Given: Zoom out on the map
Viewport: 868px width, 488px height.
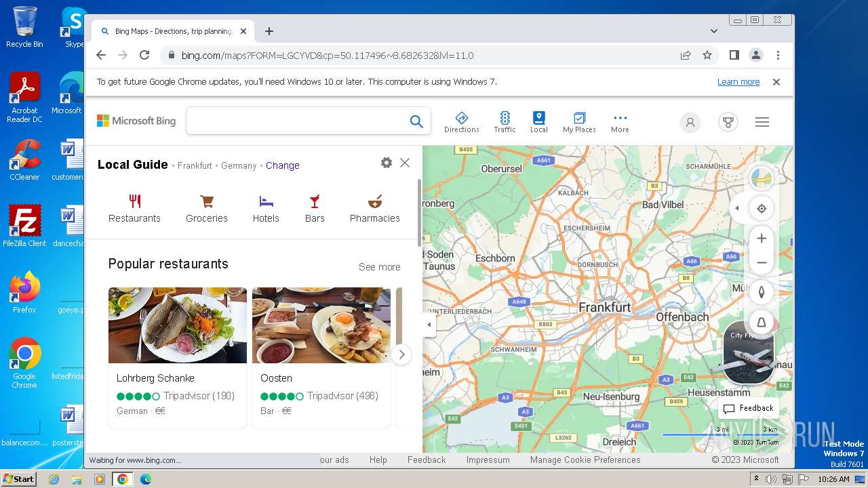Looking at the screenshot, I should [x=762, y=262].
